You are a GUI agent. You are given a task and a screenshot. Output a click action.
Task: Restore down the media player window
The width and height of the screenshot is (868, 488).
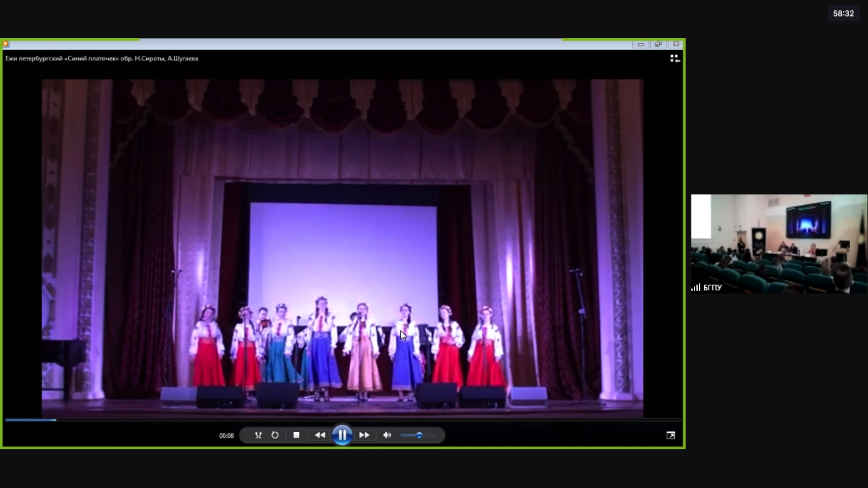pos(658,44)
